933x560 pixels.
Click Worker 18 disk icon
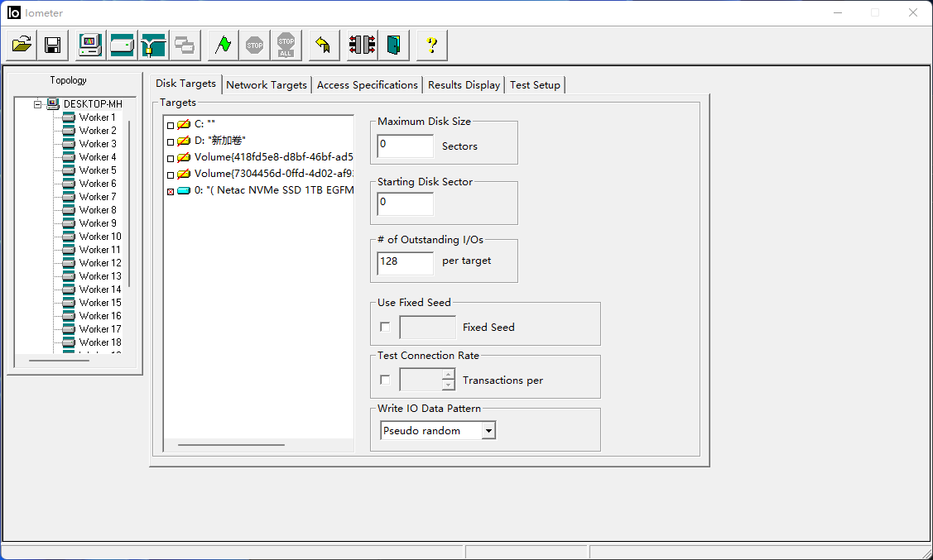pyautogui.click(x=69, y=342)
